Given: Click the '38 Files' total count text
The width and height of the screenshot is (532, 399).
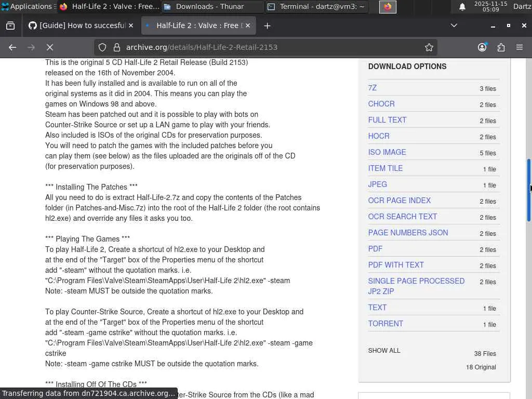Looking at the screenshot, I should click(x=485, y=353).
